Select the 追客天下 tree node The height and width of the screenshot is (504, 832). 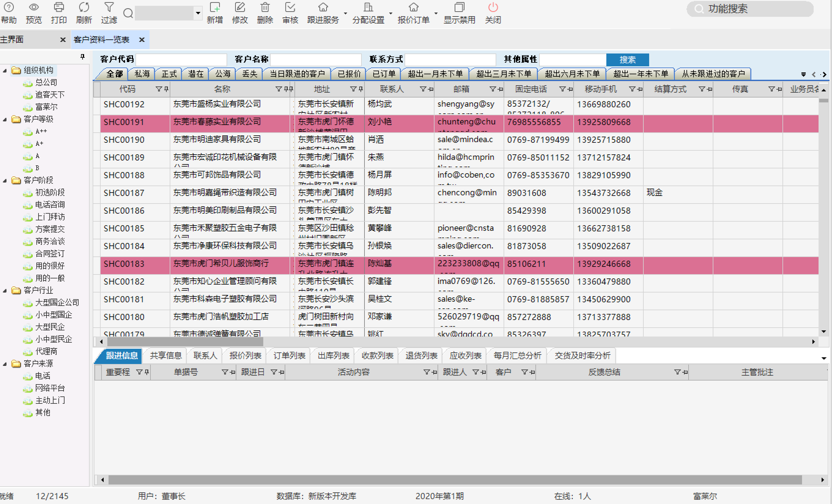coord(50,95)
